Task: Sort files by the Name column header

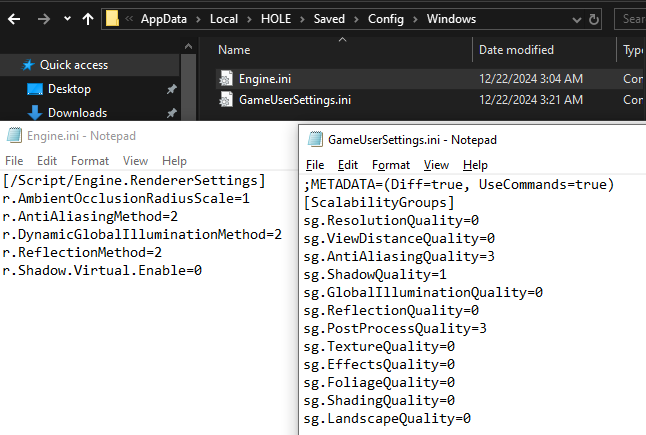Action: coord(234,50)
